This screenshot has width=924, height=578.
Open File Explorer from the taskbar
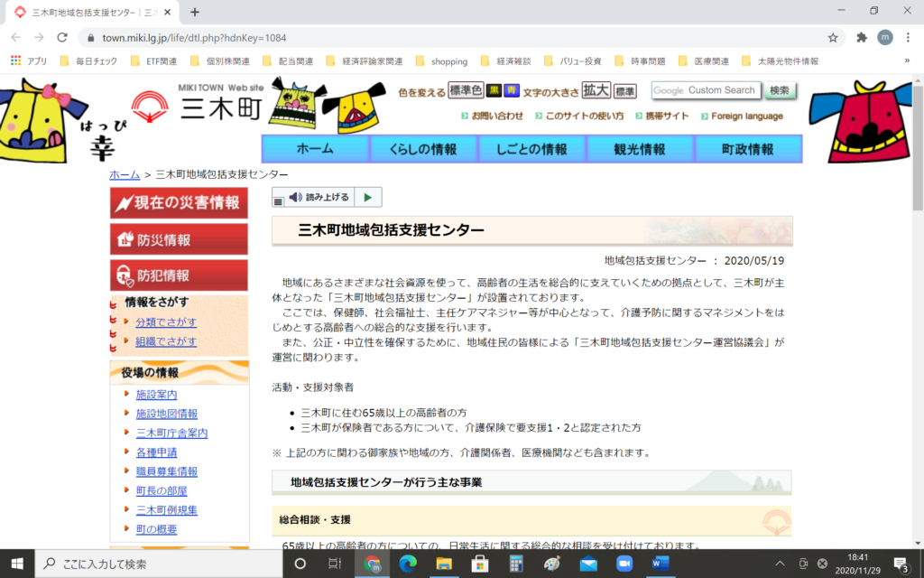point(444,564)
